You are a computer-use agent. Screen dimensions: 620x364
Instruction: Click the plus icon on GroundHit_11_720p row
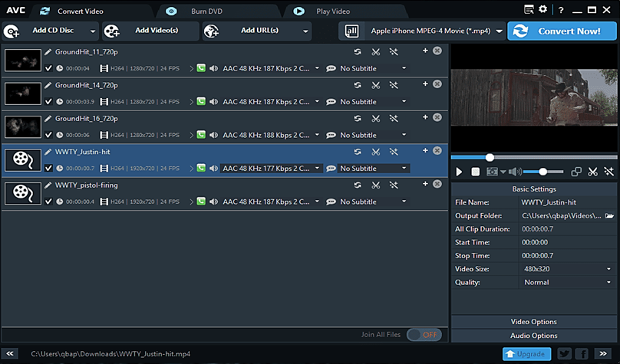(425, 51)
